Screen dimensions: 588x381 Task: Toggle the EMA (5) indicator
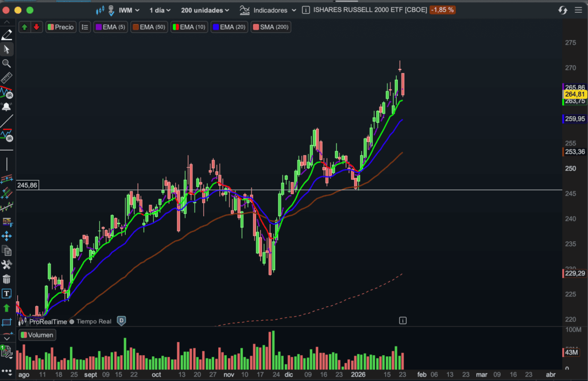point(110,27)
